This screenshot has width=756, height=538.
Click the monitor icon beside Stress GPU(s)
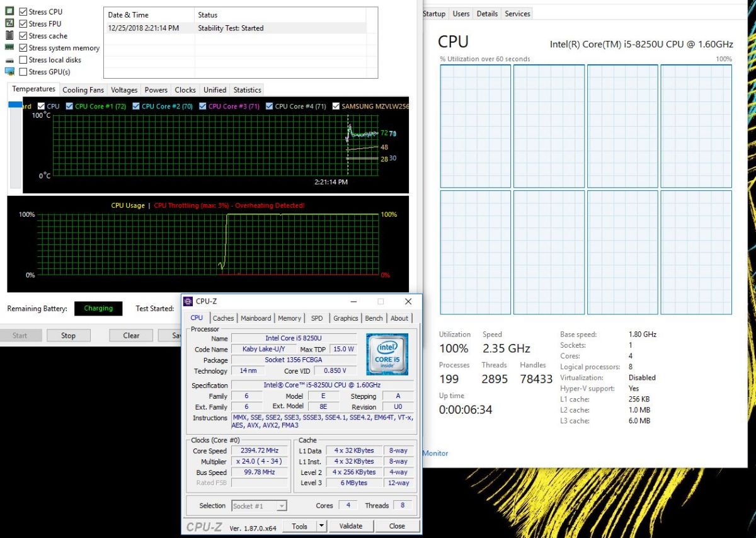(x=9, y=72)
